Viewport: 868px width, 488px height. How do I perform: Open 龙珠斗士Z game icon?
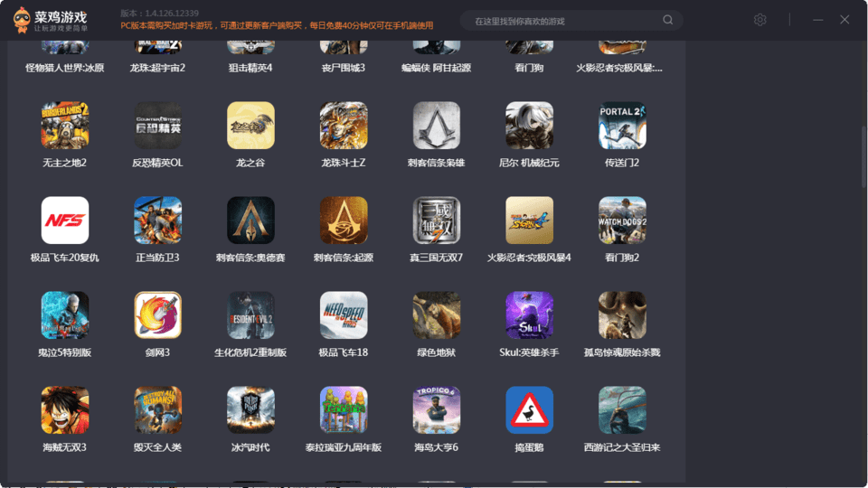(x=344, y=125)
